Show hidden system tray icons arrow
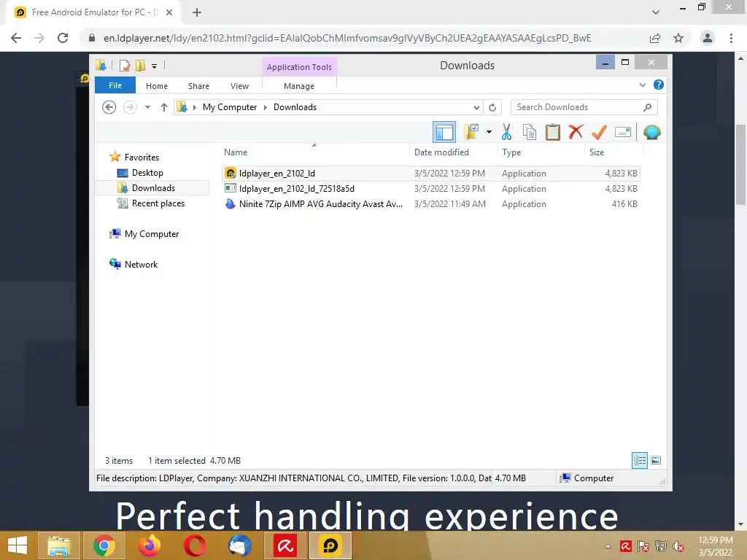 [x=608, y=546]
